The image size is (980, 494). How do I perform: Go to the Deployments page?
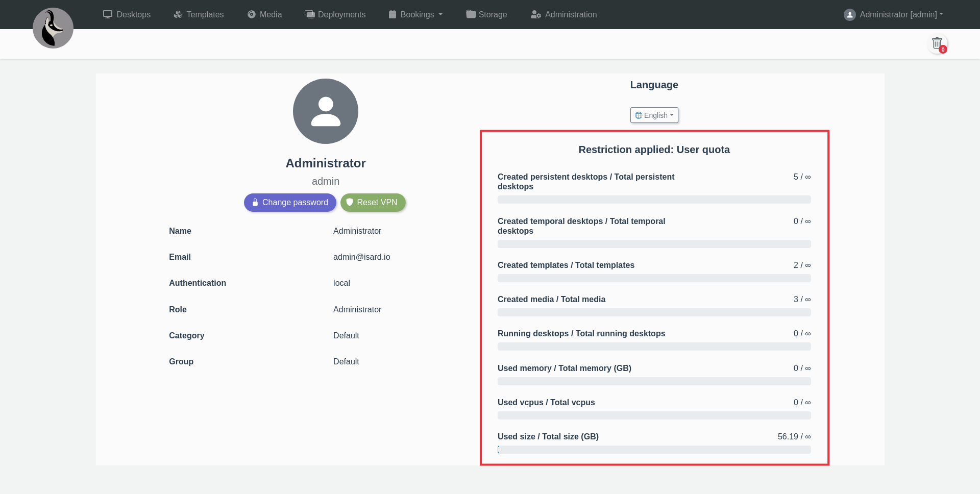[341, 14]
